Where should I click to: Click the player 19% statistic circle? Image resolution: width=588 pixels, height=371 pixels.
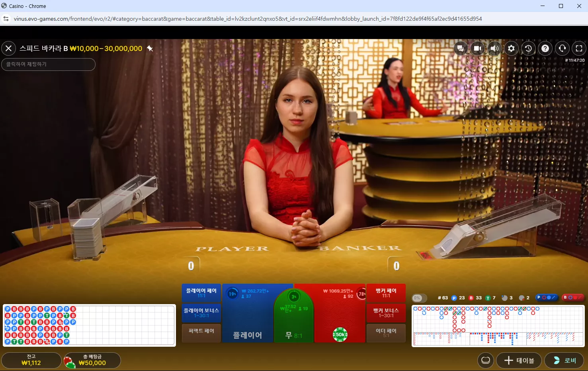pyautogui.click(x=232, y=294)
